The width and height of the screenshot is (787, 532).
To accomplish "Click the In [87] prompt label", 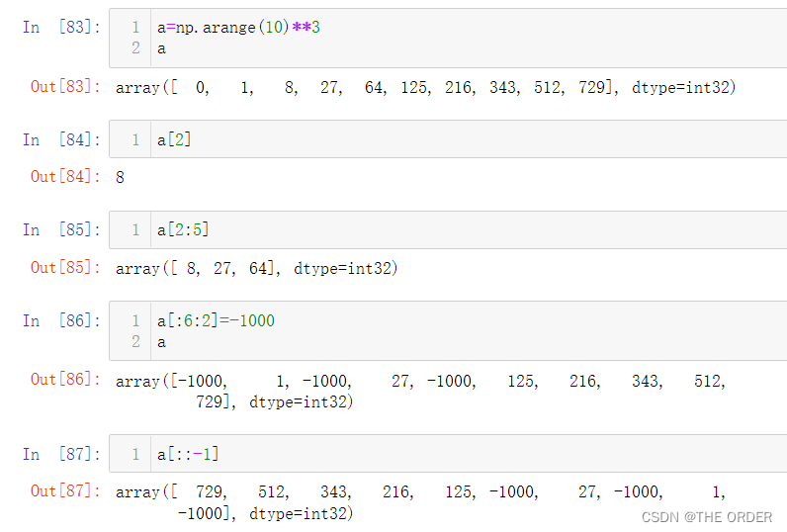I will [61, 454].
